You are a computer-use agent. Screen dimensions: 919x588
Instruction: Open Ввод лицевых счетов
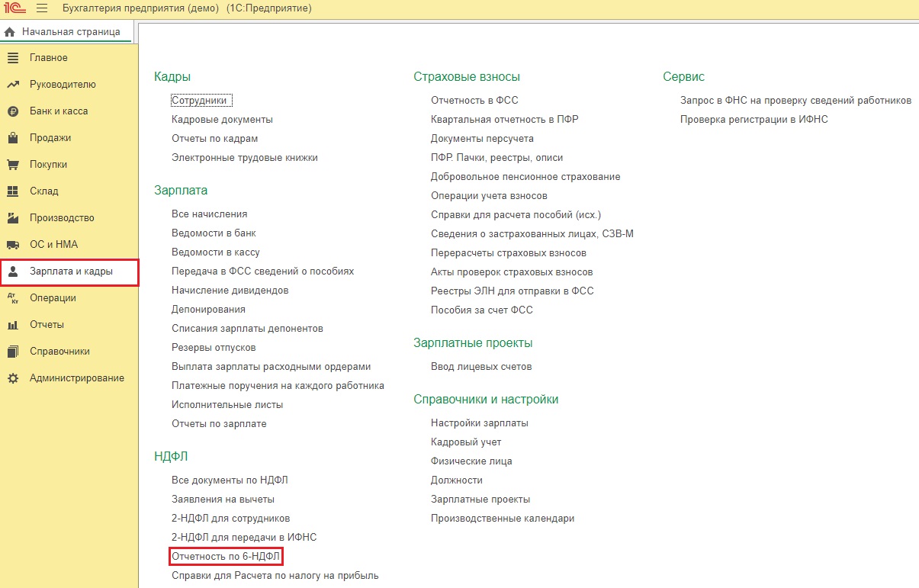coord(481,367)
